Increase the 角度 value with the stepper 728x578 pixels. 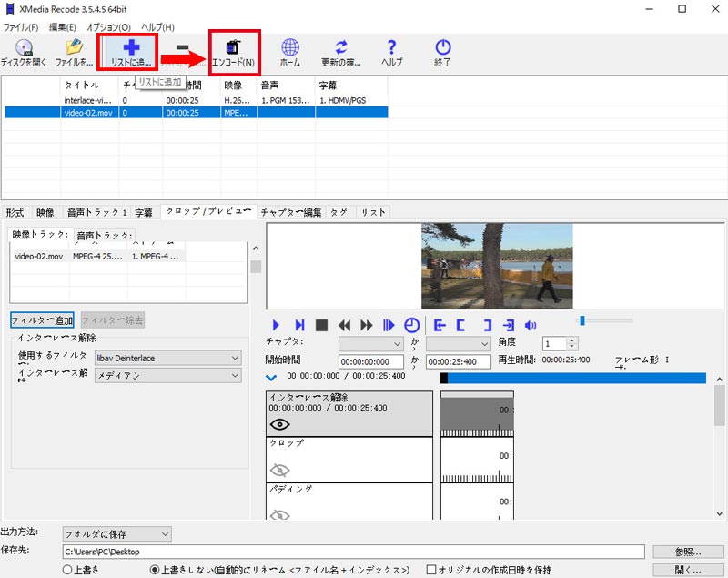(572, 340)
